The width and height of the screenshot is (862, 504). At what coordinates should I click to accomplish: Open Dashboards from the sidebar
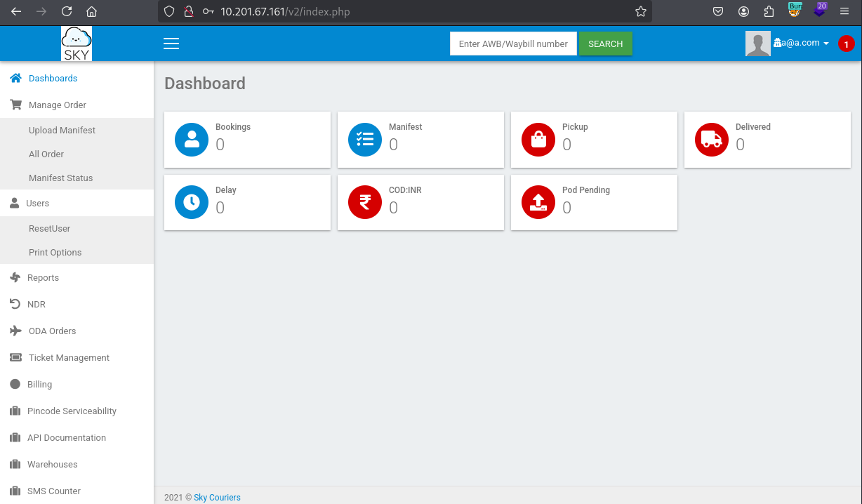point(77,78)
